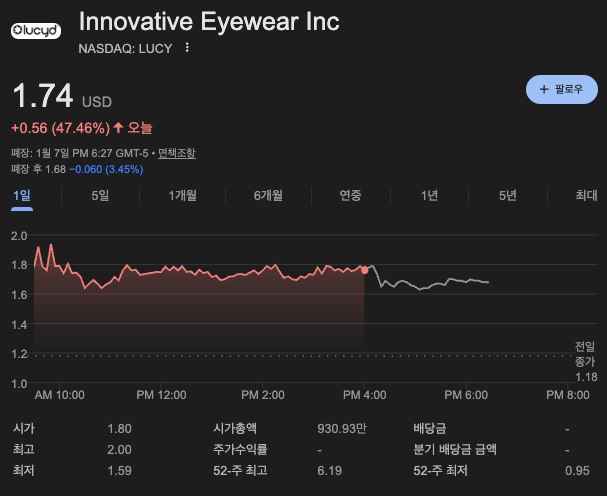Image resolution: width=607 pixels, height=496 pixels.
Task: Click the PM 6:00 axis label
Action: pyautogui.click(x=466, y=395)
